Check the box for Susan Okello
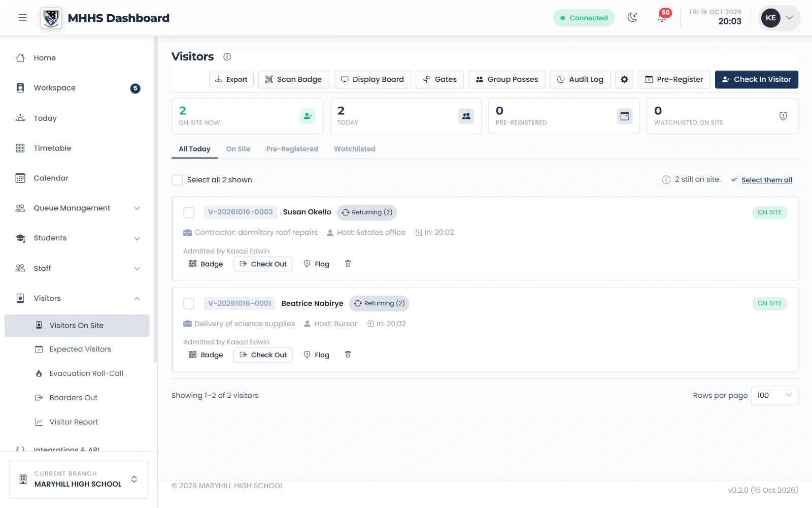The height and width of the screenshot is (508, 812). click(189, 212)
